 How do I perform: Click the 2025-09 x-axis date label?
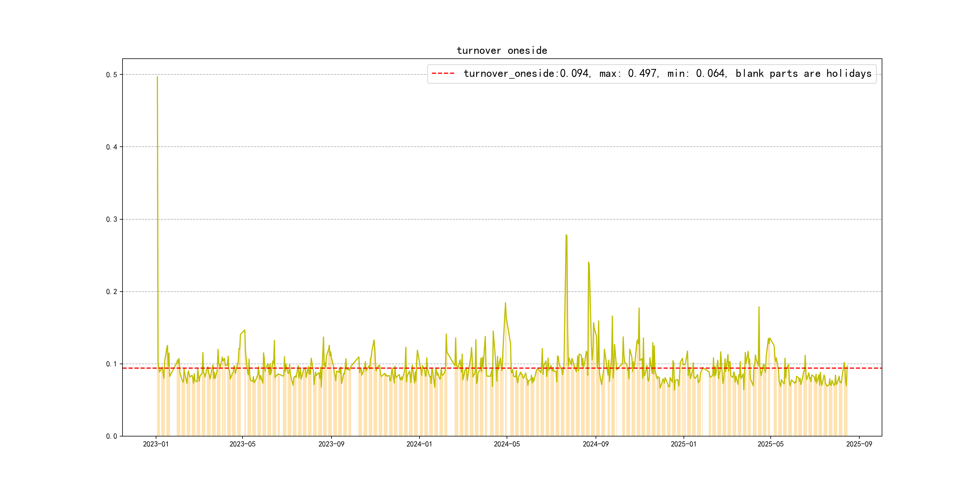[859, 444]
